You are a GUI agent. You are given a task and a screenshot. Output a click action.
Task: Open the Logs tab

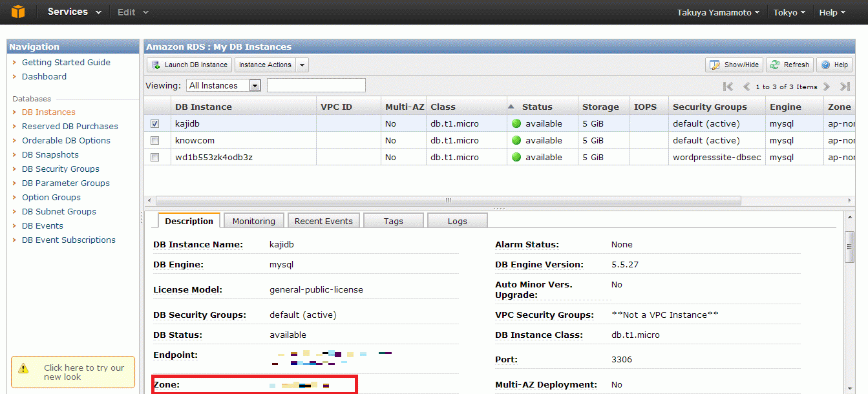click(x=457, y=221)
